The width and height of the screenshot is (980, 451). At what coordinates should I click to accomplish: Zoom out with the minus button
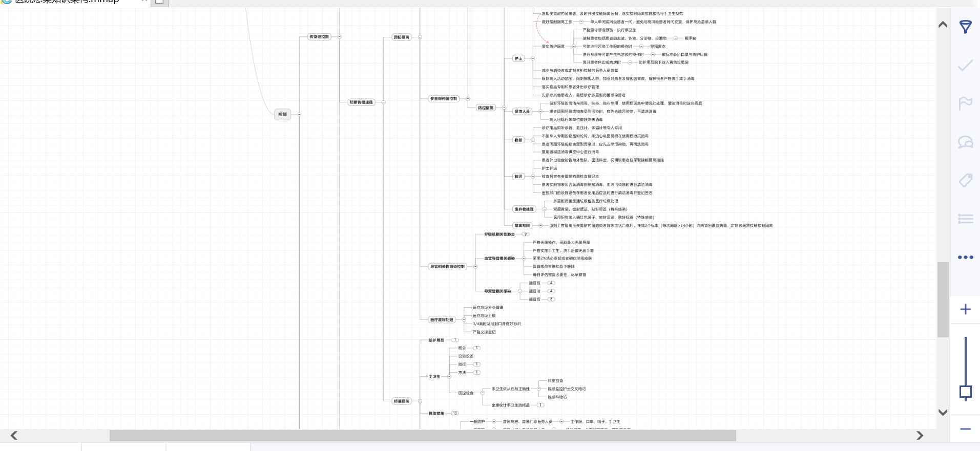point(965,429)
